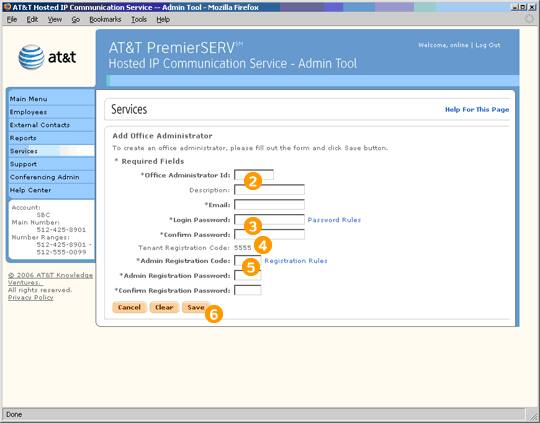Open the Edit menu
Viewport: 540px width, 423px height.
pyautogui.click(x=32, y=20)
